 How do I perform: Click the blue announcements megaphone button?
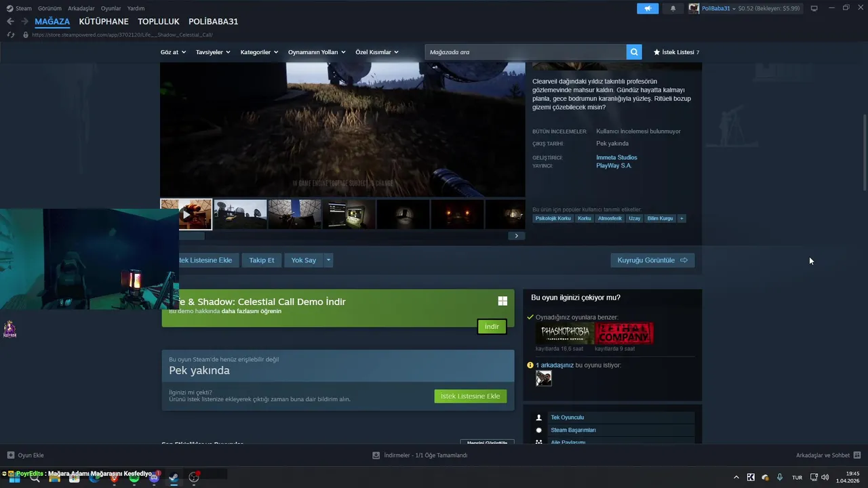click(x=648, y=8)
